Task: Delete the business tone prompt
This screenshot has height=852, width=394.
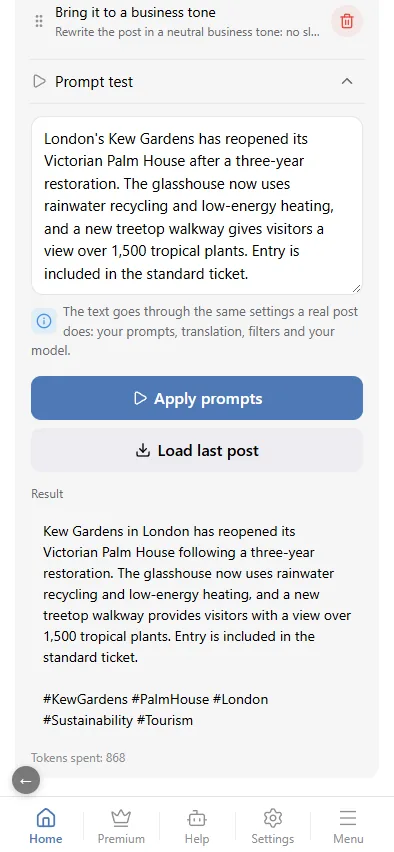Action: click(x=347, y=21)
